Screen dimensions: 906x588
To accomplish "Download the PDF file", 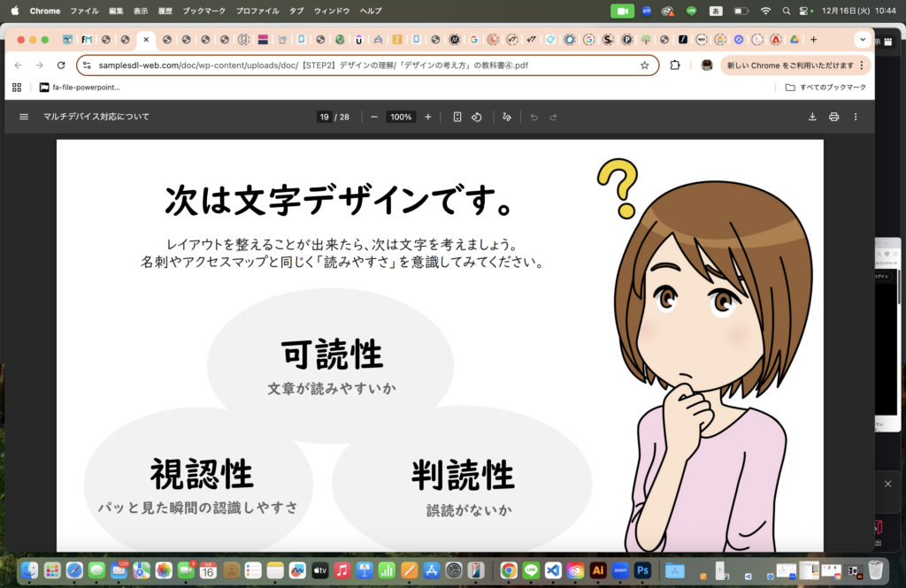I will tap(812, 117).
